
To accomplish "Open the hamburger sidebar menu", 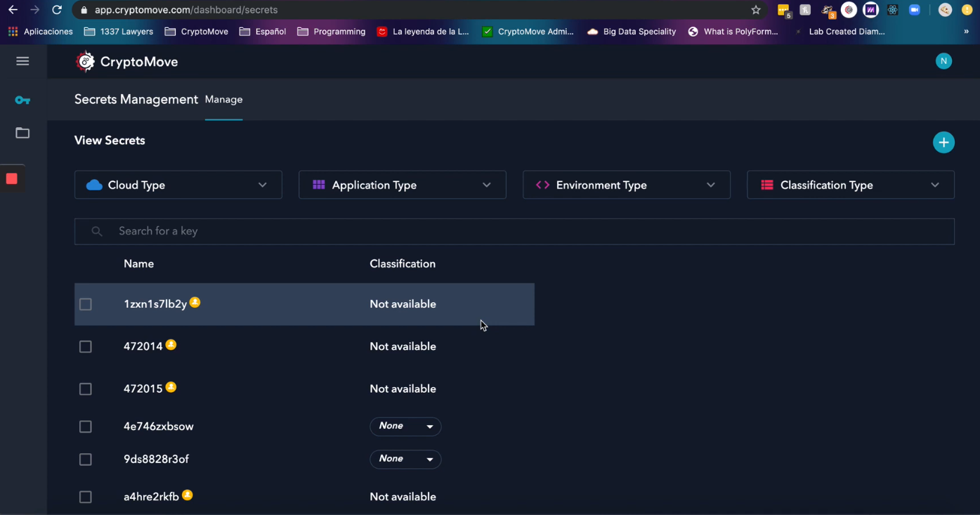I will click(22, 61).
